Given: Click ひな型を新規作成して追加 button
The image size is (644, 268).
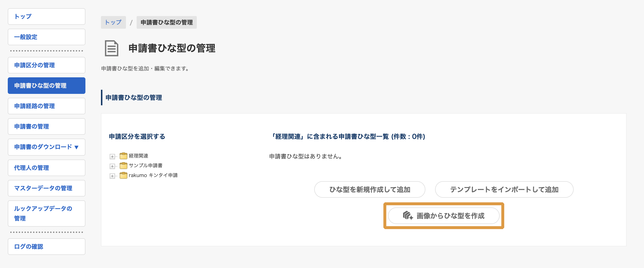Looking at the screenshot, I should pos(370,189).
